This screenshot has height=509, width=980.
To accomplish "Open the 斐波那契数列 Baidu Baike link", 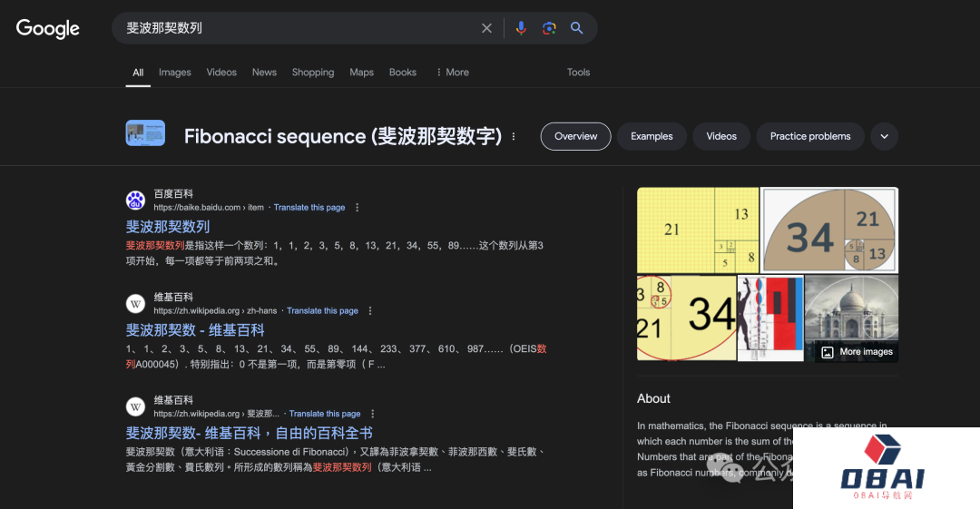I will click(x=168, y=227).
